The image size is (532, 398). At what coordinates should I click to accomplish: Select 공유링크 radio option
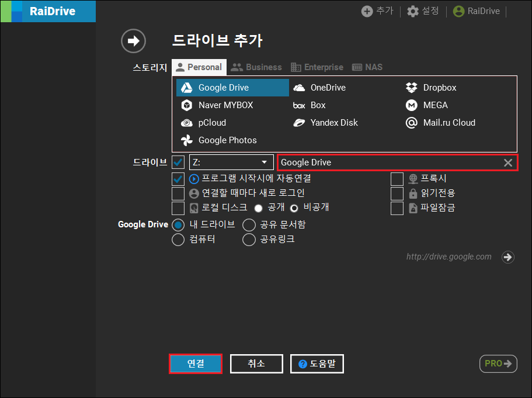click(x=249, y=240)
